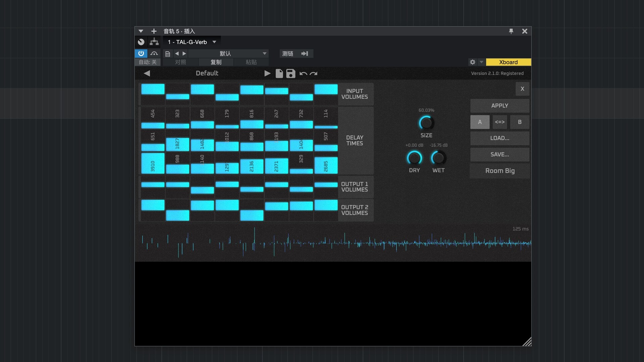644x362 pixels.
Task: Switch to slot B
Action: click(520, 122)
